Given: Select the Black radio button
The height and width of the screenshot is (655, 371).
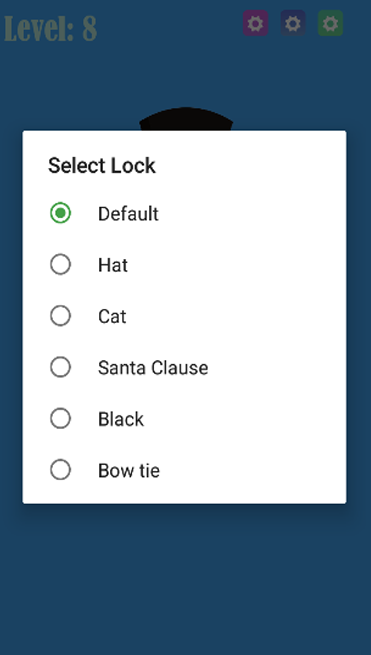Looking at the screenshot, I should (x=61, y=419).
